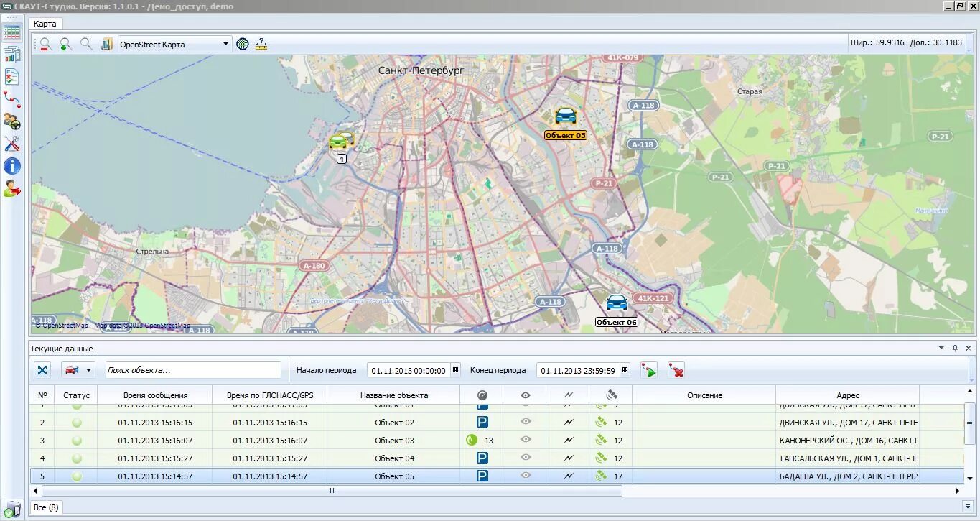Open the OpenStreet Карта map source dropdown
This screenshot has height=521, width=980.
225,45
